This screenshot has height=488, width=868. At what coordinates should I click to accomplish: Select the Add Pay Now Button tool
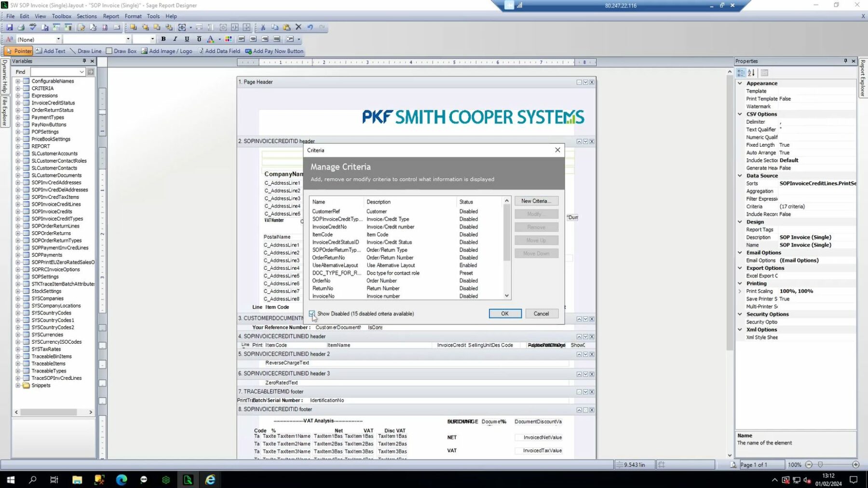[274, 51]
